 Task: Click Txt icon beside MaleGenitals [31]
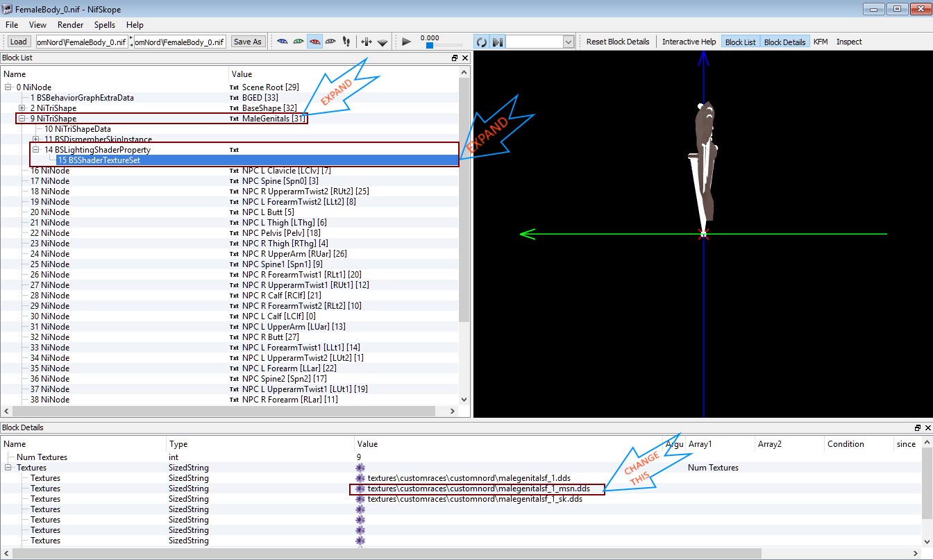(234, 119)
